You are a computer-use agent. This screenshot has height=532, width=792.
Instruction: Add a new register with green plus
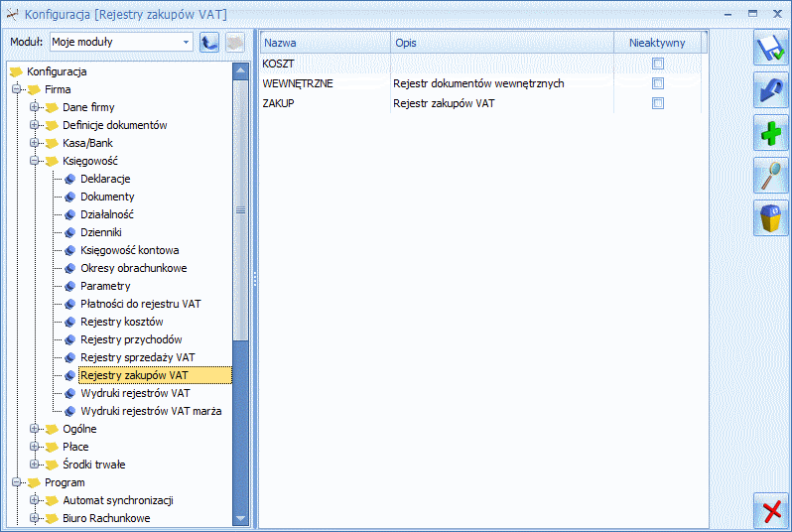[771, 133]
